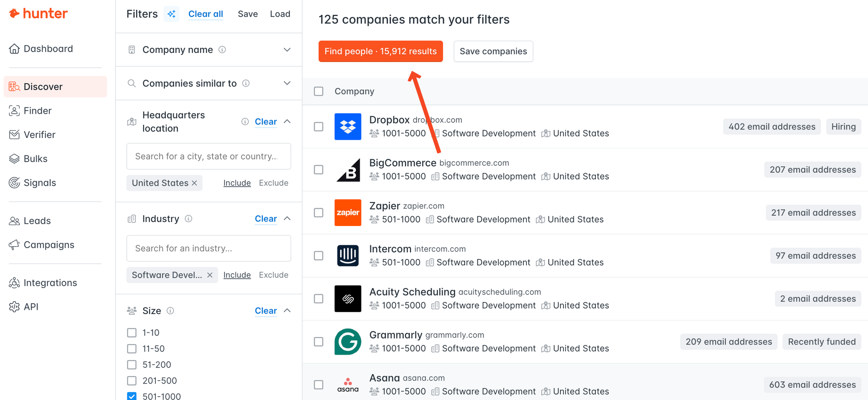This screenshot has width=868, height=400.
Task: Enable the 51-200 size checkbox
Action: (x=132, y=365)
